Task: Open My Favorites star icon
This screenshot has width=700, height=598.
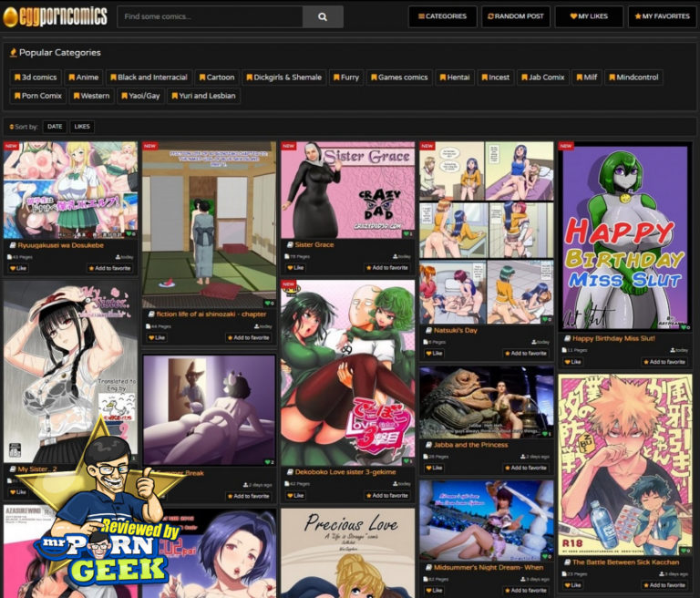Action: click(x=637, y=16)
